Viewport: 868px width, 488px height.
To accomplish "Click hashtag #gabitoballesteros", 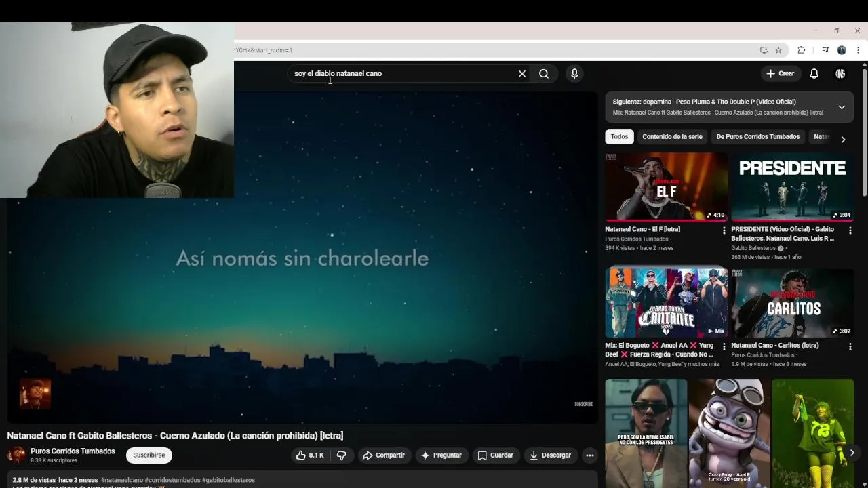I will click(229, 480).
